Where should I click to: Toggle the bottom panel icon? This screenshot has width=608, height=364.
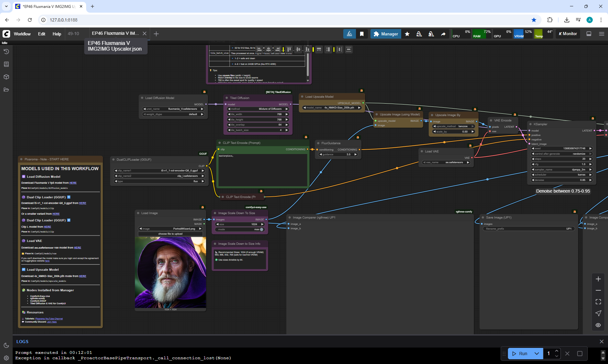click(589, 34)
